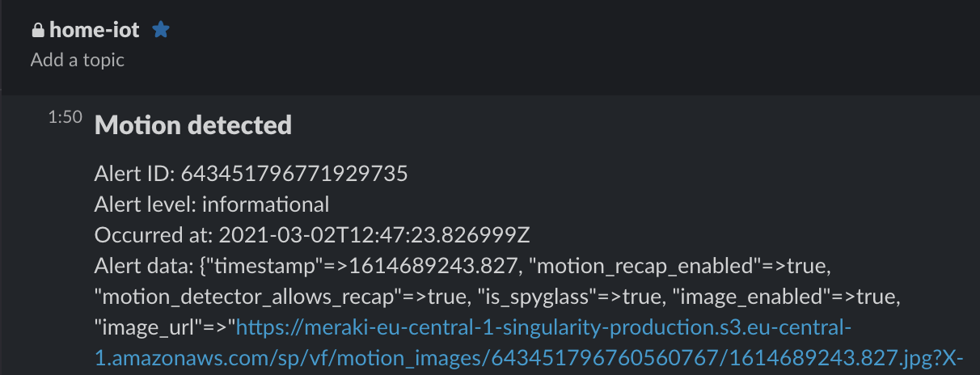The width and height of the screenshot is (980, 375).
Task: Unstar the home-iot channel
Action: coord(161,30)
